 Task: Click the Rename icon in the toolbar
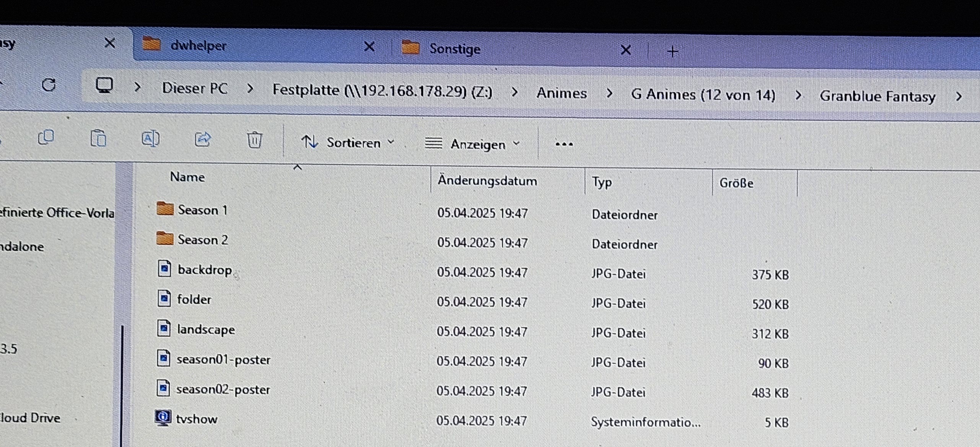point(150,139)
